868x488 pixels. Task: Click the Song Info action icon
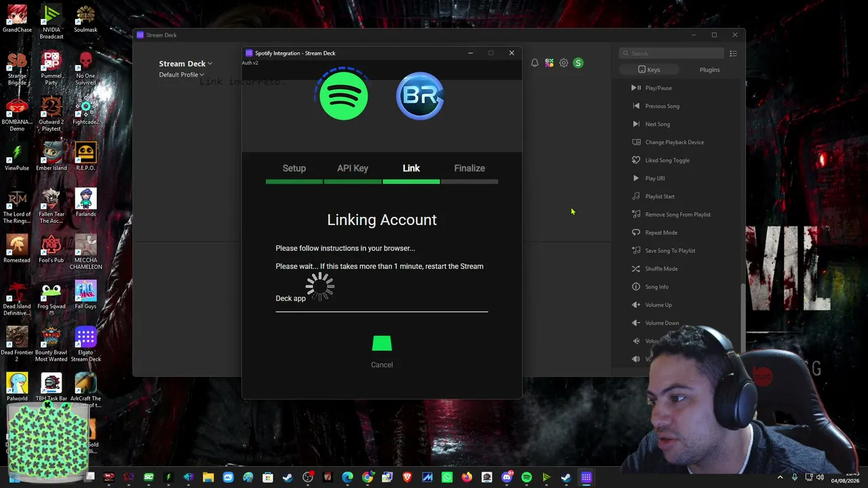[x=635, y=287]
